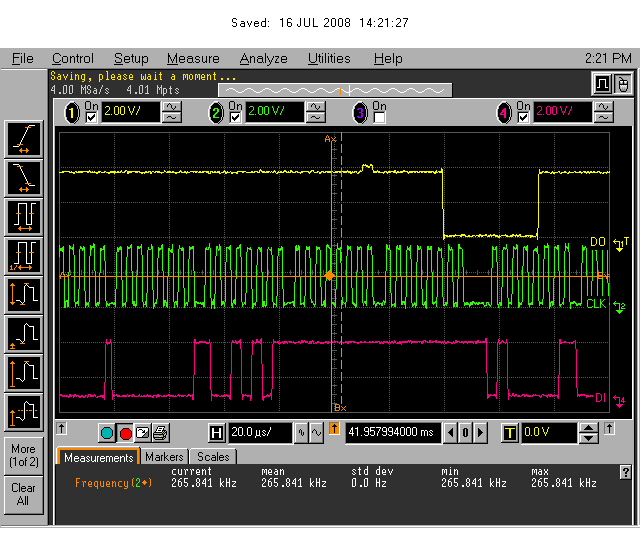This screenshot has height=544, width=640.
Task: Select the rise time measurement icon
Action: 24,139
